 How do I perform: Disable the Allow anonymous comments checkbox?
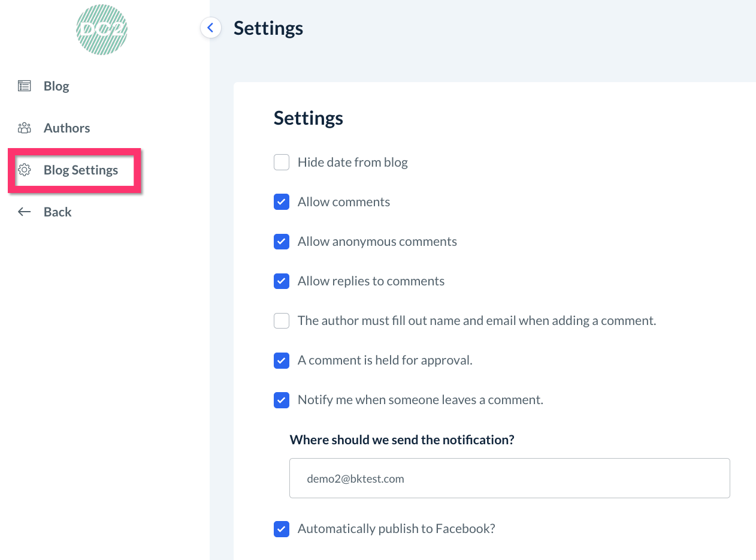pyautogui.click(x=282, y=242)
